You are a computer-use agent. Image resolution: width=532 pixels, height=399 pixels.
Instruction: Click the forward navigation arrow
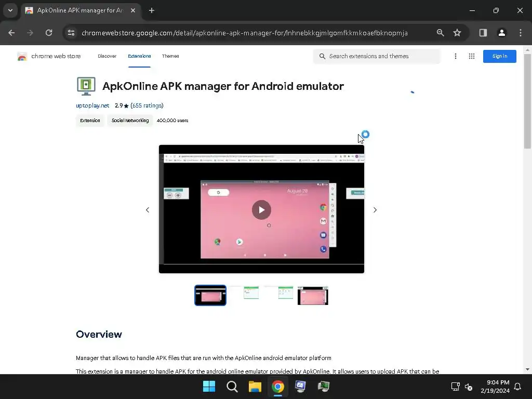tap(30, 33)
